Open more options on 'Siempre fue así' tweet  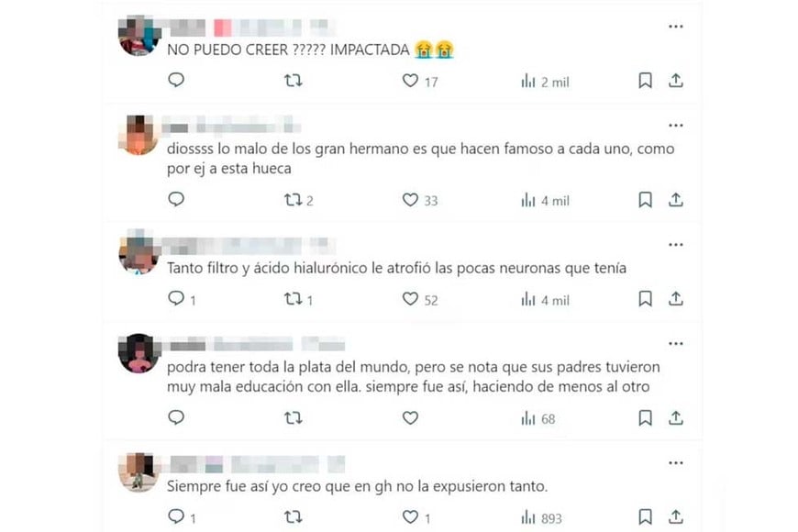675,463
